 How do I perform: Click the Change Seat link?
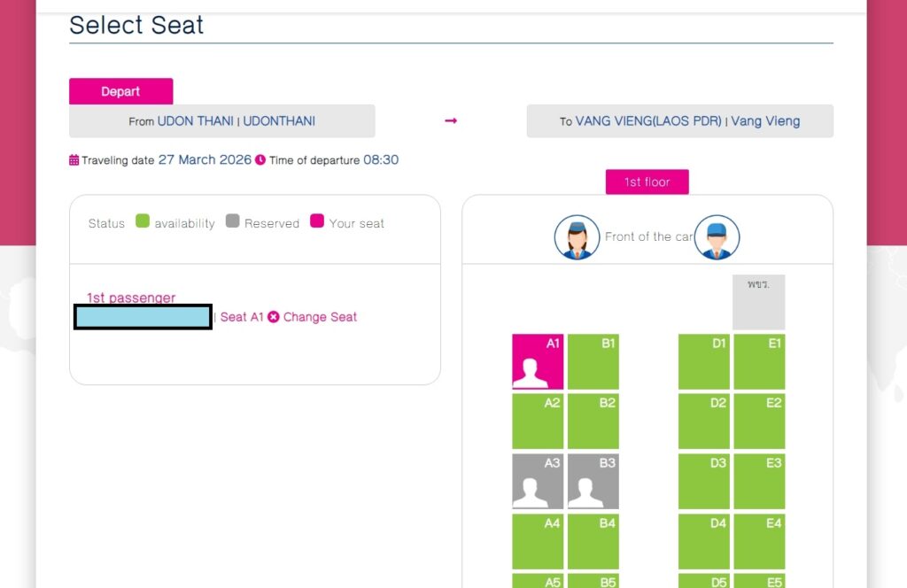[x=320, y=317]
